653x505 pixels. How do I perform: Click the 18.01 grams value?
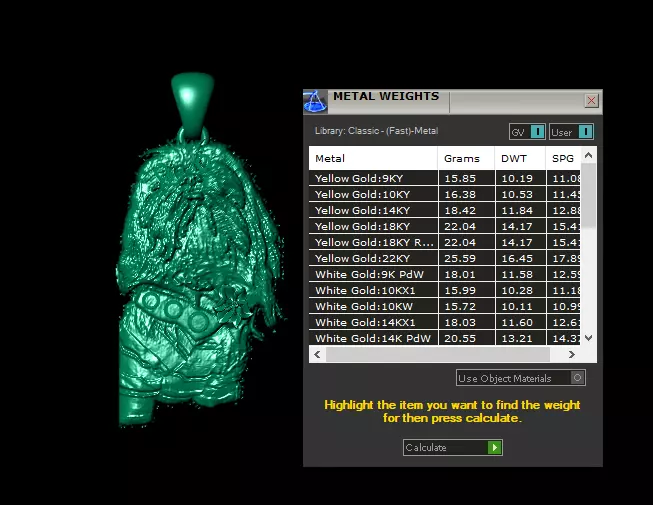(x=460, y=274)
